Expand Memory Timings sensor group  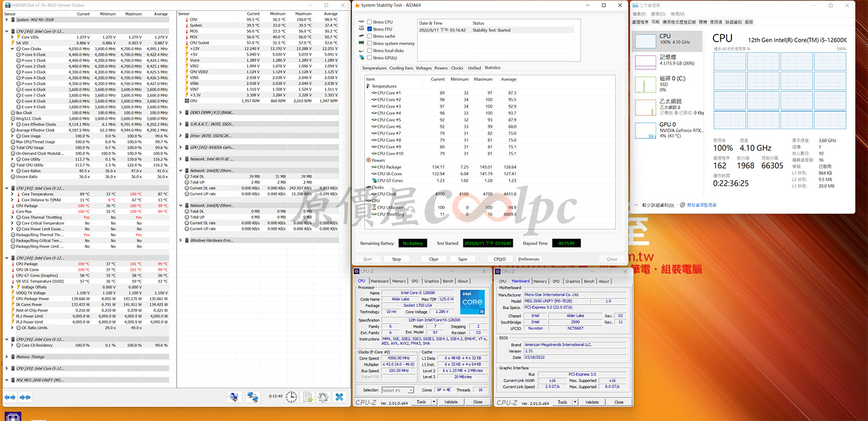click(6, 357)
